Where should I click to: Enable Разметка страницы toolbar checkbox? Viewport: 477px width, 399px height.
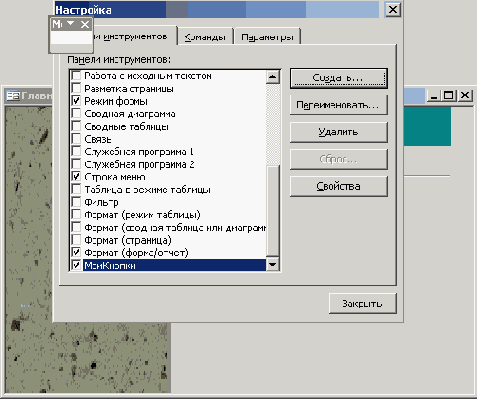[x=76, y=88]
